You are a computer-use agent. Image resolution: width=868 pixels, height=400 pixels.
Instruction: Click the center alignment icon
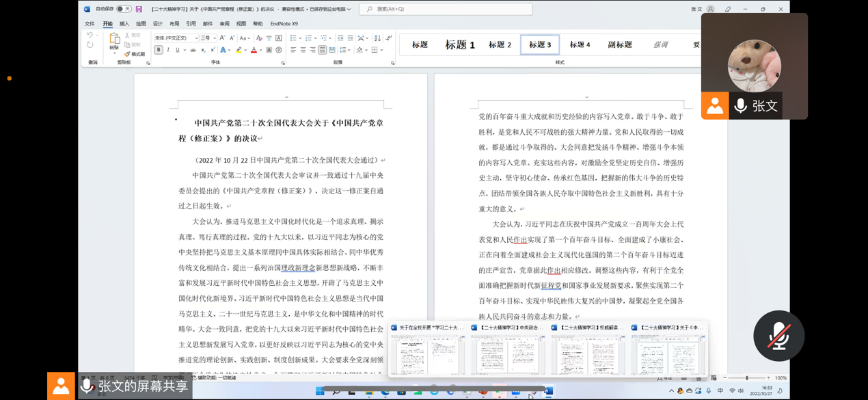tap(303, 50)
